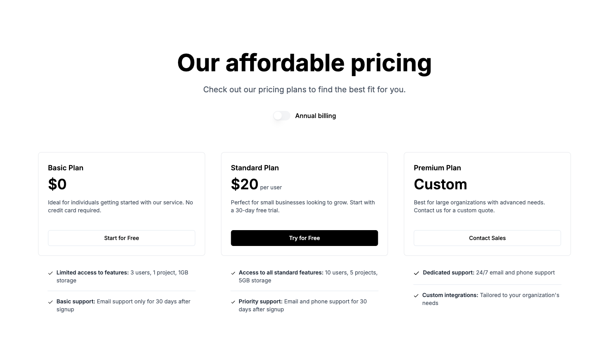Click checkmark beside Custom integrations

(x=416, y=295)
